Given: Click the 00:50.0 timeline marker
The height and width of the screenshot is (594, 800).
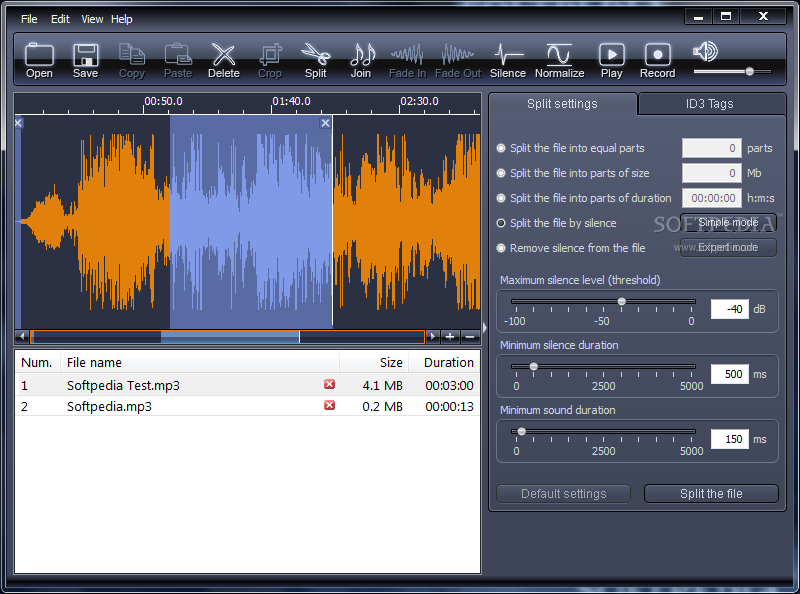Looking at the screenshot, I should (163, 101).
